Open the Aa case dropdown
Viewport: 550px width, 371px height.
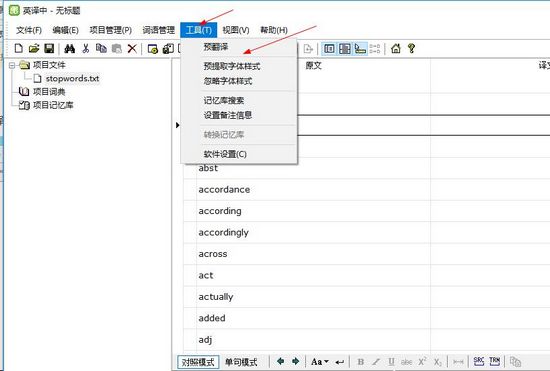[320, 362]
